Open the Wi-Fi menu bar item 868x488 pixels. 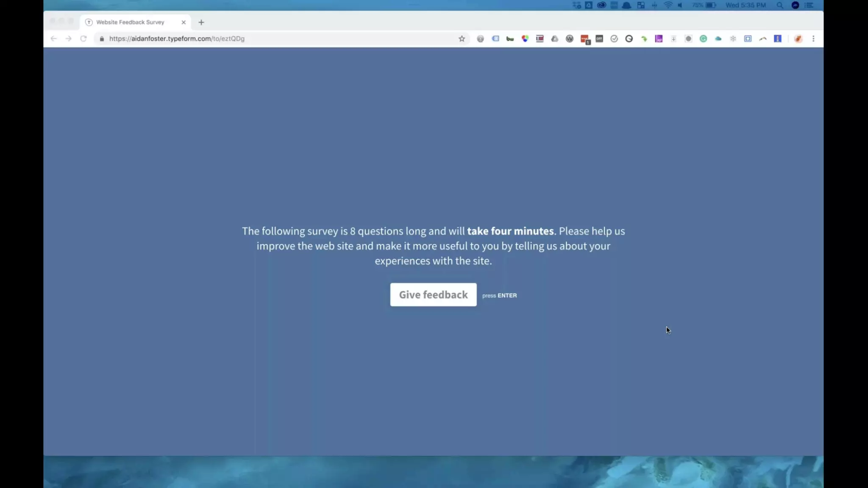(668, 5)
